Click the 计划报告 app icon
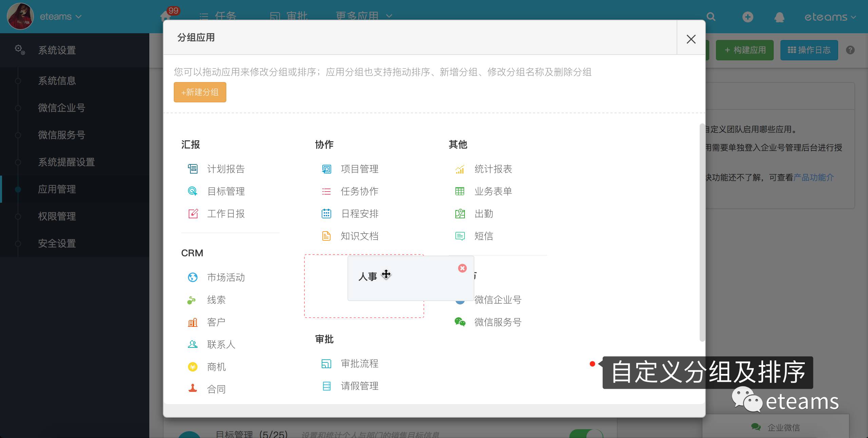The width and height of the screenshot is (868, 438). 193,169
